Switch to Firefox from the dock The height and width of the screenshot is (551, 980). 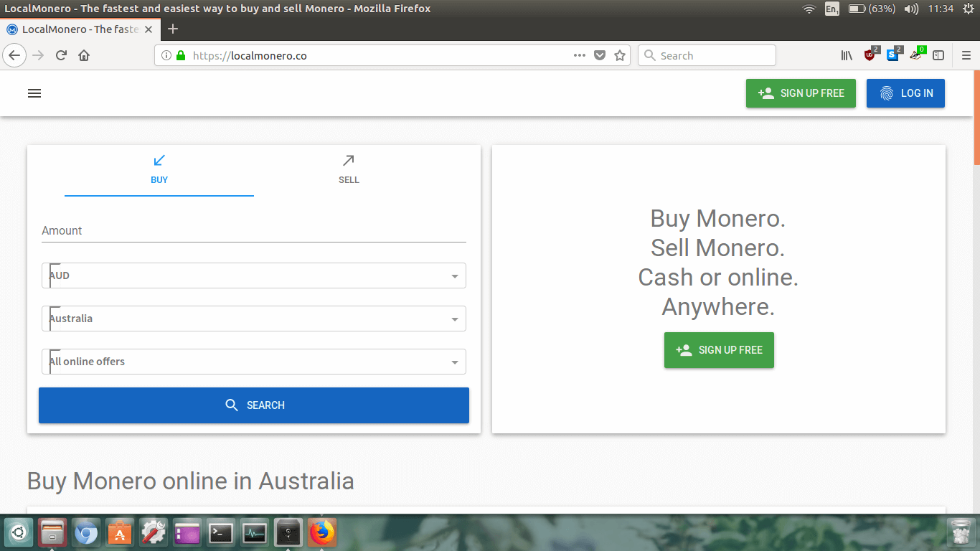point(322,533)
